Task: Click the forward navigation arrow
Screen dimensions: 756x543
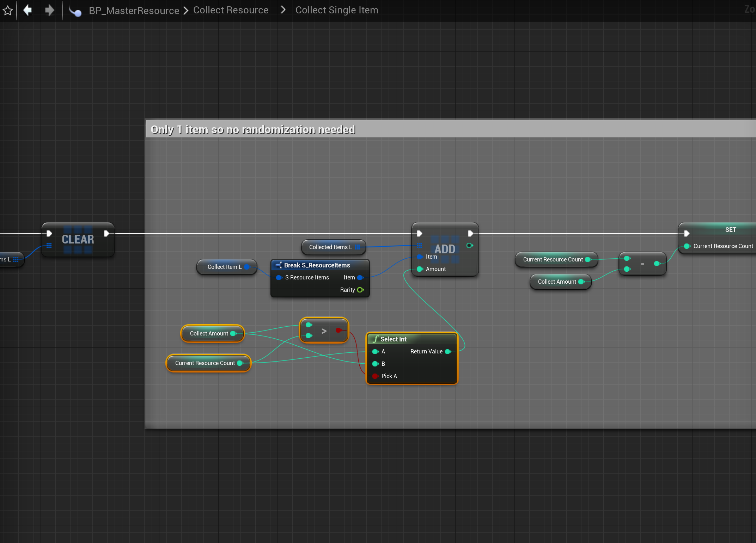Action: tap(49, 10)
